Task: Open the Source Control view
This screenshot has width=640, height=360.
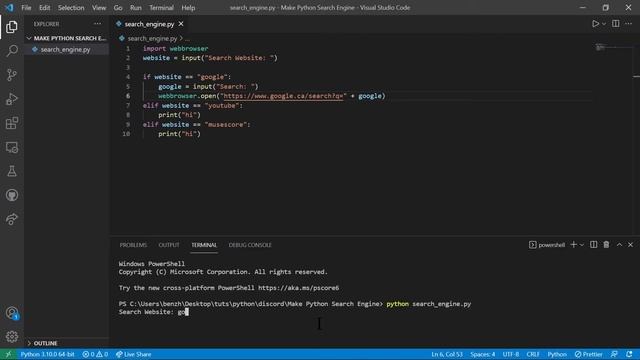Action: pos(11,75)
